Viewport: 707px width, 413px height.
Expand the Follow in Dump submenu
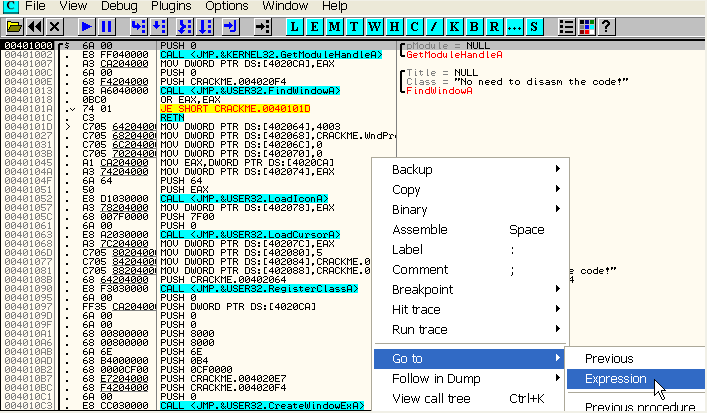point(470,378)
